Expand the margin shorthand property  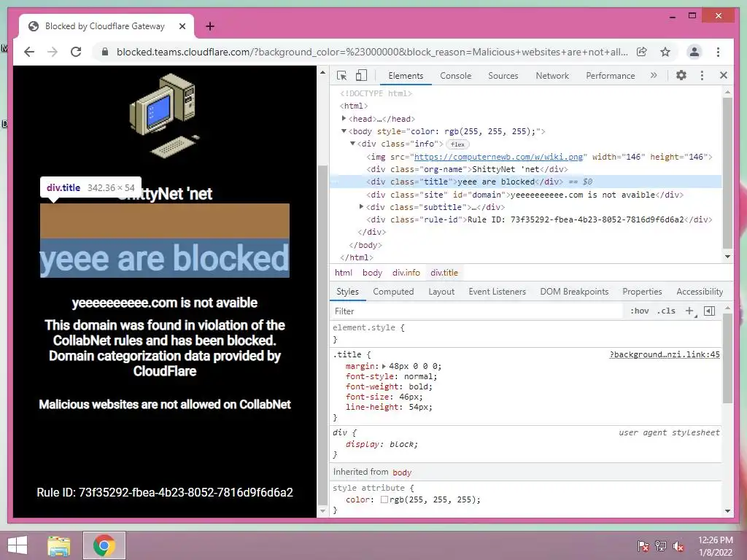coord(384,366)
